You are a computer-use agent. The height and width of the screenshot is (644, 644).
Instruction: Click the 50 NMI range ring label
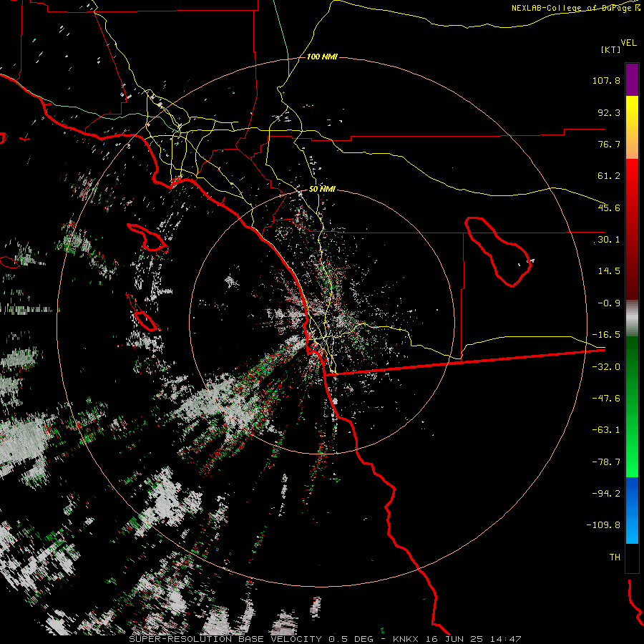pyautogui.click(x=322, y=190)
